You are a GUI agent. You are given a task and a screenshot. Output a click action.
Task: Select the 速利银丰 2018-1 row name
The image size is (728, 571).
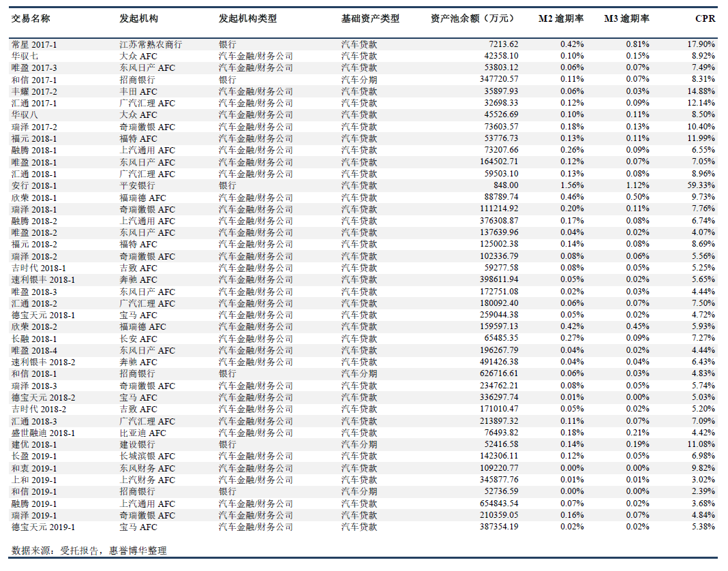click(43, 280)
